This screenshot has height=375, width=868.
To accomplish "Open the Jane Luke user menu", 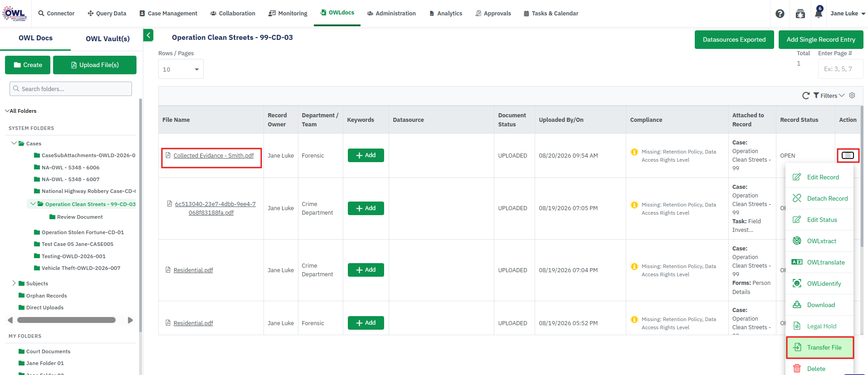I will (x=848, y=14).
